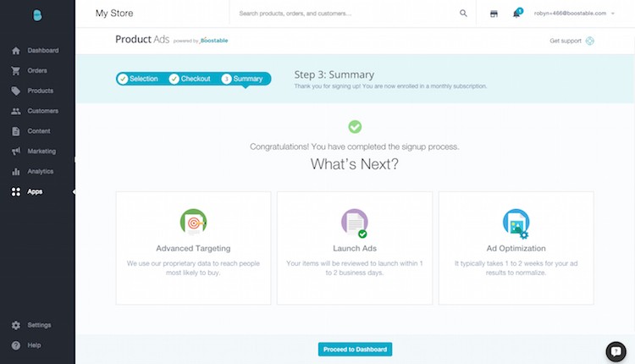The height and width of the screenshot is (364, 635).
Task: Open Settings label in sidebar
Action: pyautogui.click(x=39, y=325)
